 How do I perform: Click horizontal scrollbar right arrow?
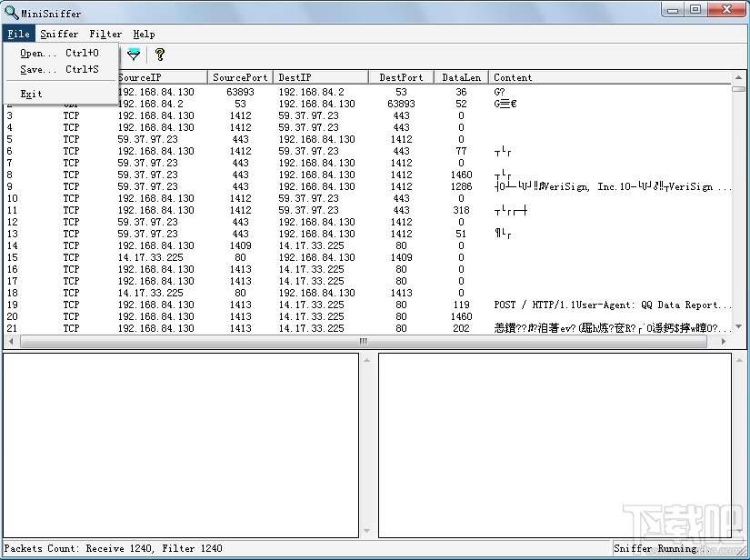(x=724, y=342)
